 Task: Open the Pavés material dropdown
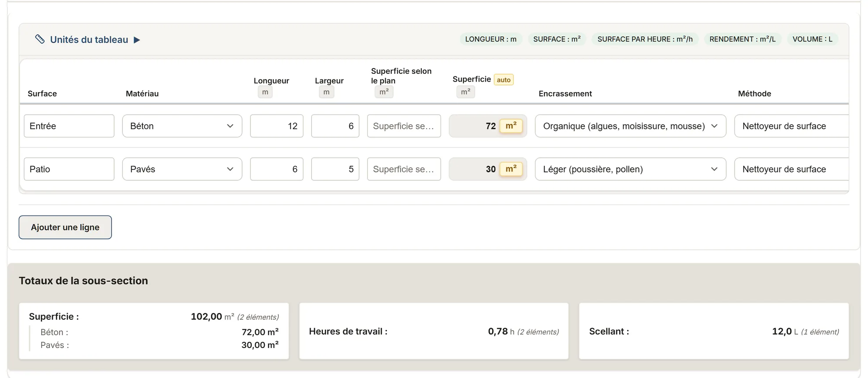pos(182,169)
